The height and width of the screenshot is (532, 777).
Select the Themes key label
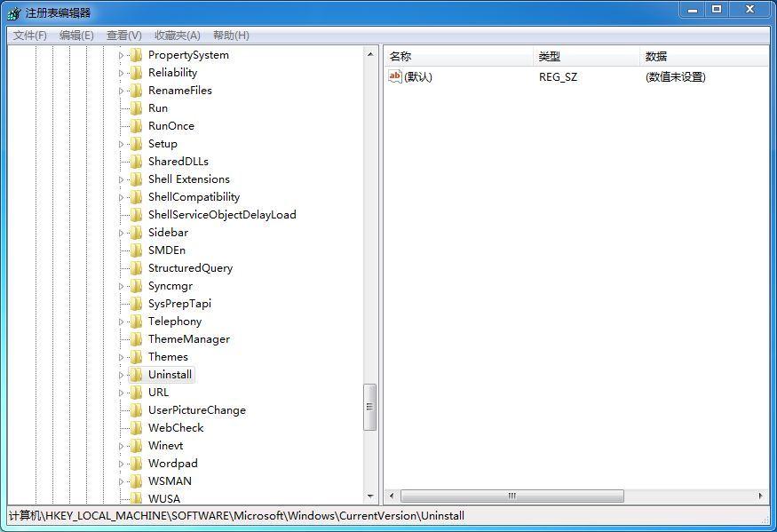[168, 357]
